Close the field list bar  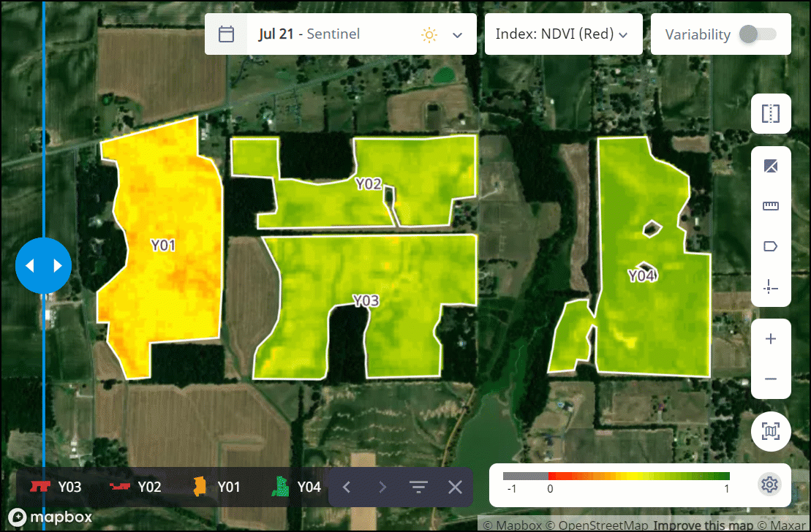pos(455,487)
